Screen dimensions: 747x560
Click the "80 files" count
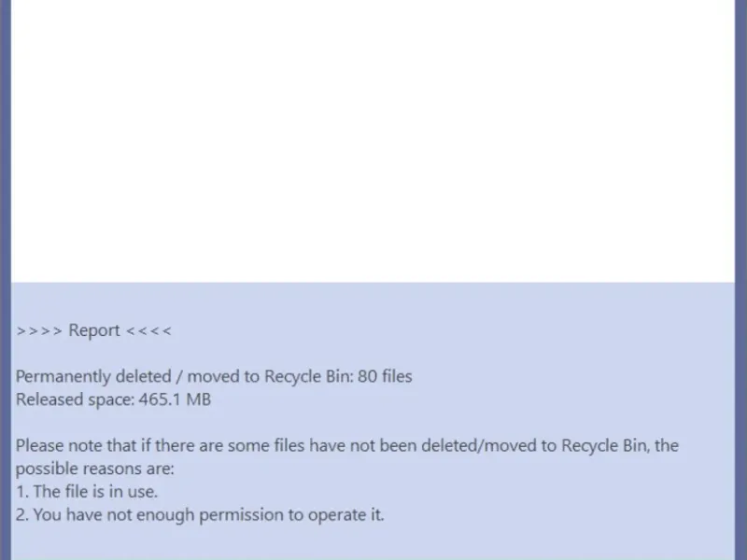tap(385, 377)
